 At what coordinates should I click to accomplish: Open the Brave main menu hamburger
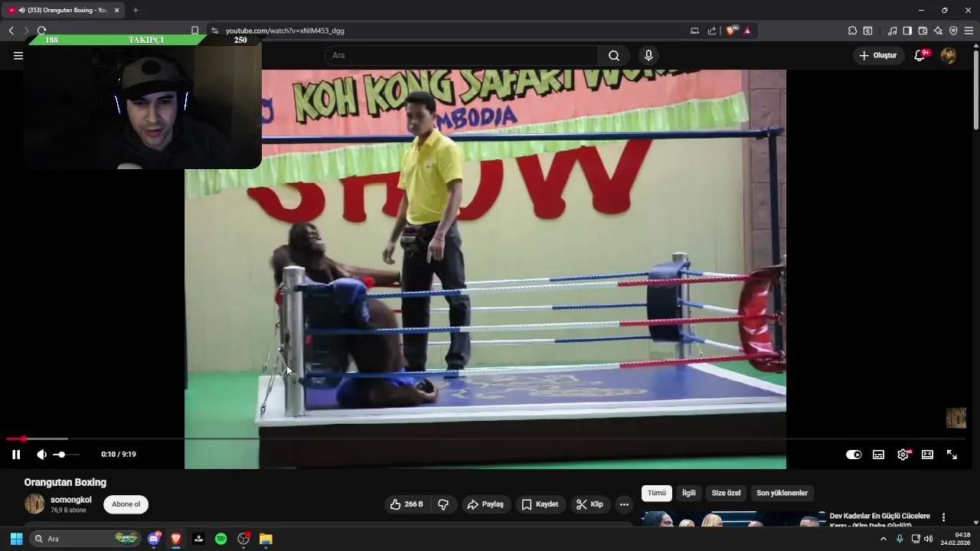[969, 31]
